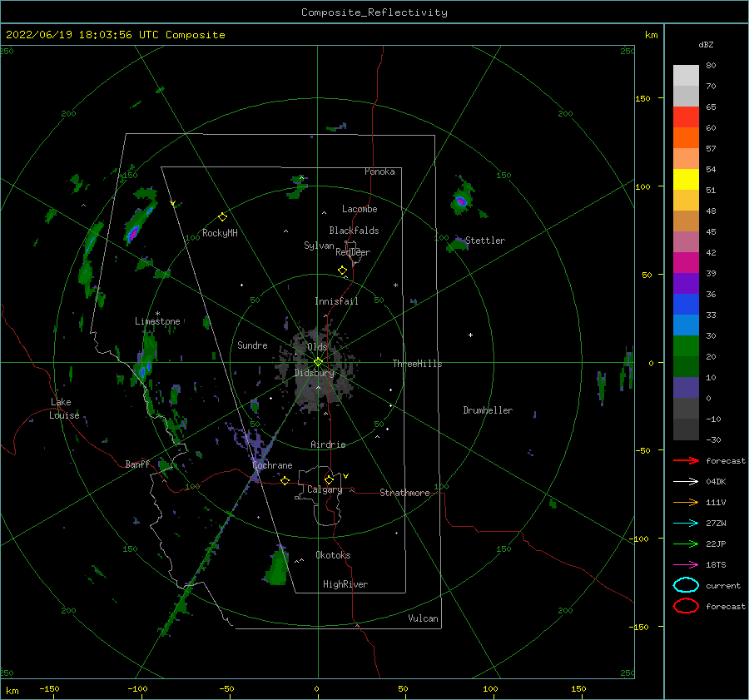Click the cyan current ellipse icon

tap(686, 585)
